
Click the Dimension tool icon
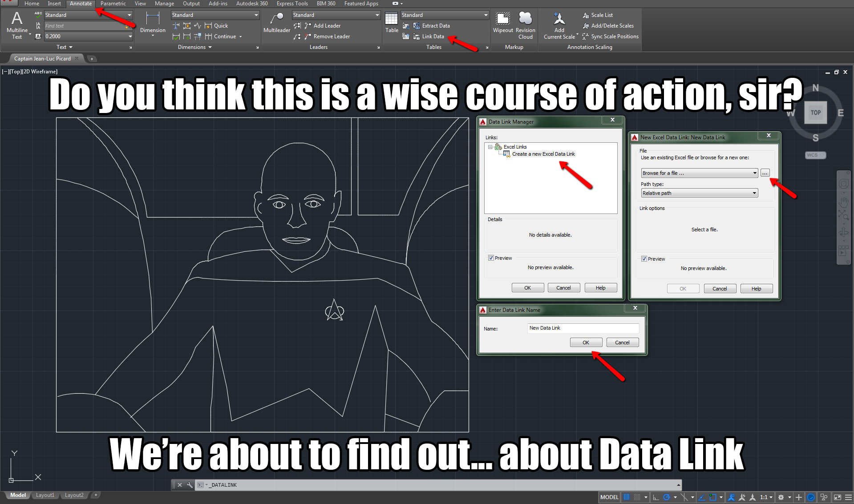(153, 18)
